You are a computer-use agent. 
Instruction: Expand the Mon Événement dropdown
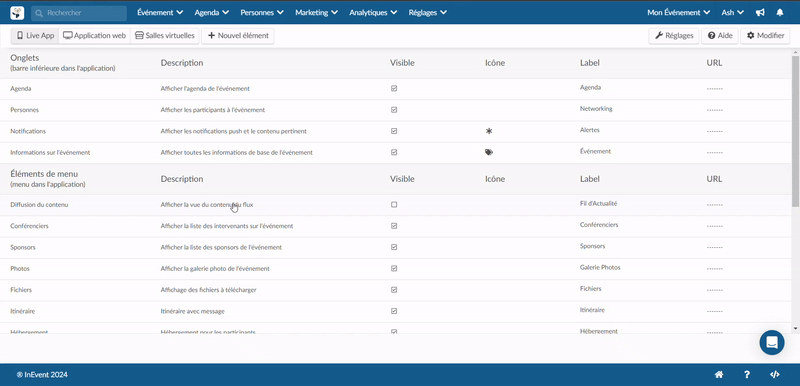click(679, 13)
